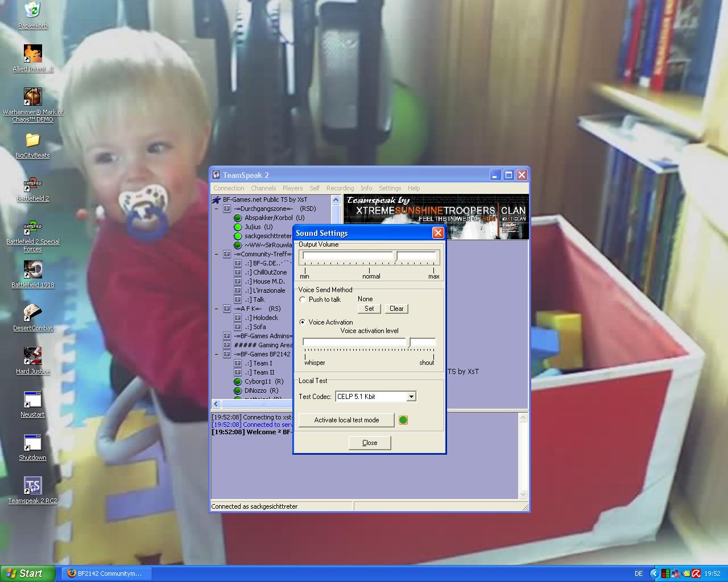Viewport: 728px width, 582px height.
Task: Click channel tree horizontal scrollbar left arrow
Action: (216, 404)
